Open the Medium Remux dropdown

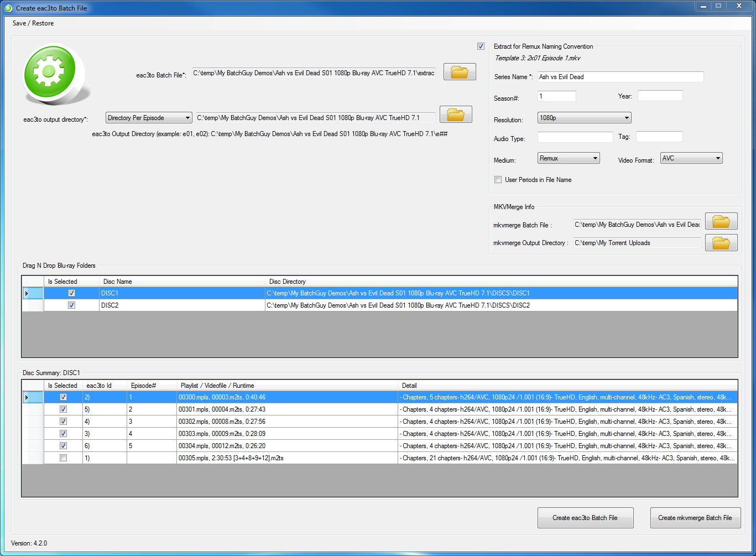pos(569,158)
